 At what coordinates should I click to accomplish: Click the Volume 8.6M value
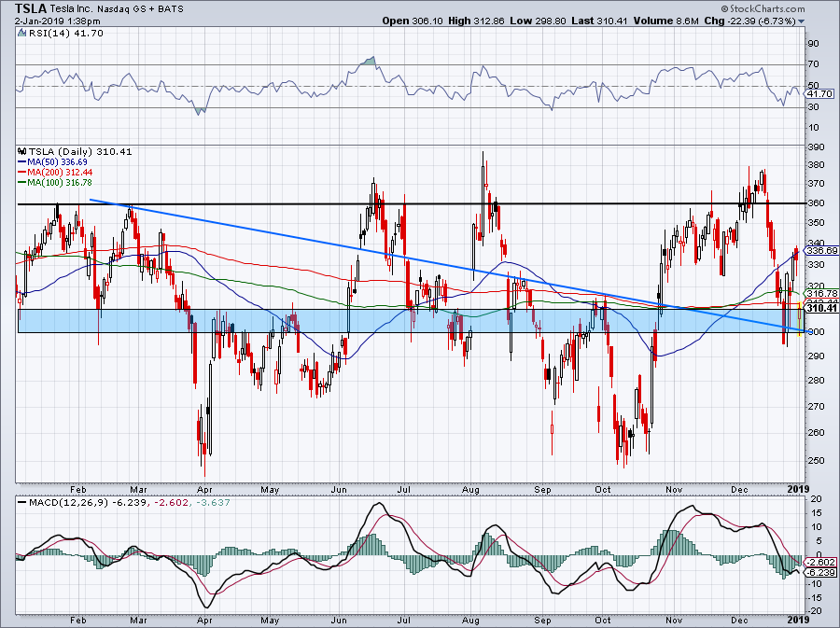[x=665, y=21]
